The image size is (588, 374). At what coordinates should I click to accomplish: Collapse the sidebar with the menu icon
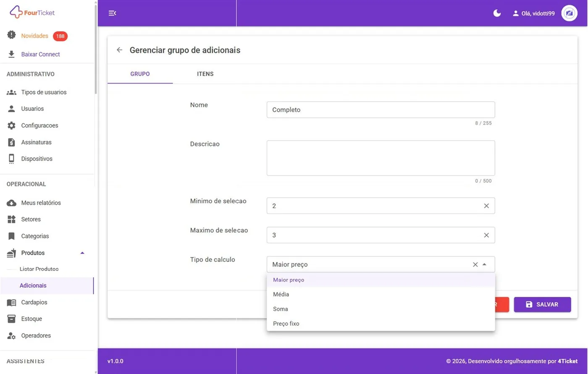[112, 13]
